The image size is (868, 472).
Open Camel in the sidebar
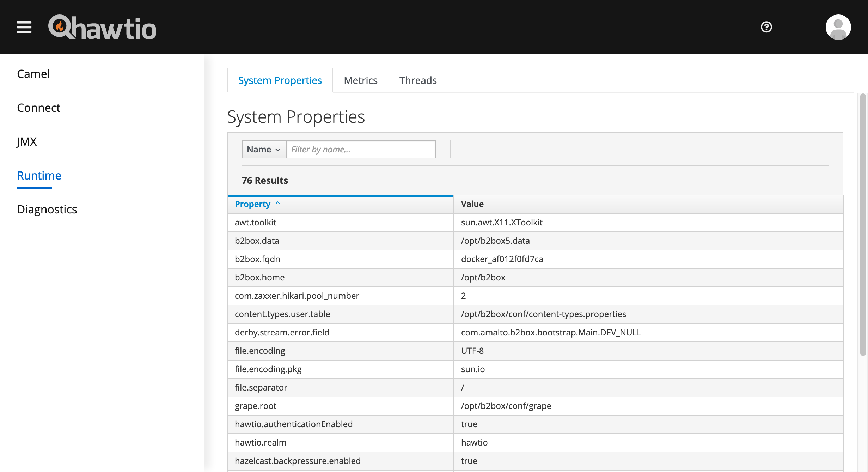tap(33, 74)
